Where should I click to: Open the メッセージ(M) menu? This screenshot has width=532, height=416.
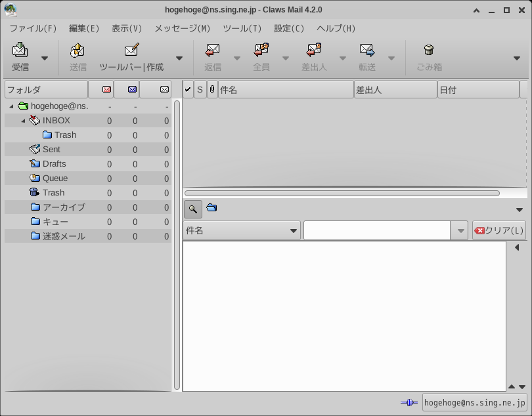point(182,28)
